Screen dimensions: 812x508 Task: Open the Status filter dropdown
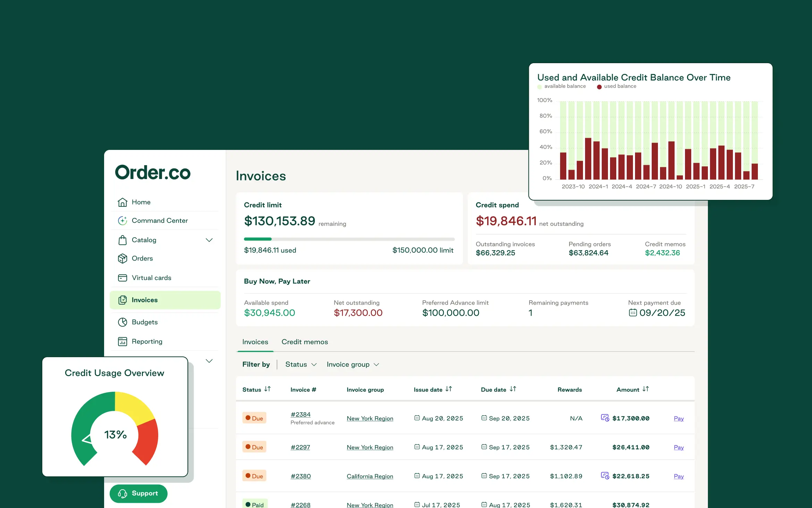point(301,364)
